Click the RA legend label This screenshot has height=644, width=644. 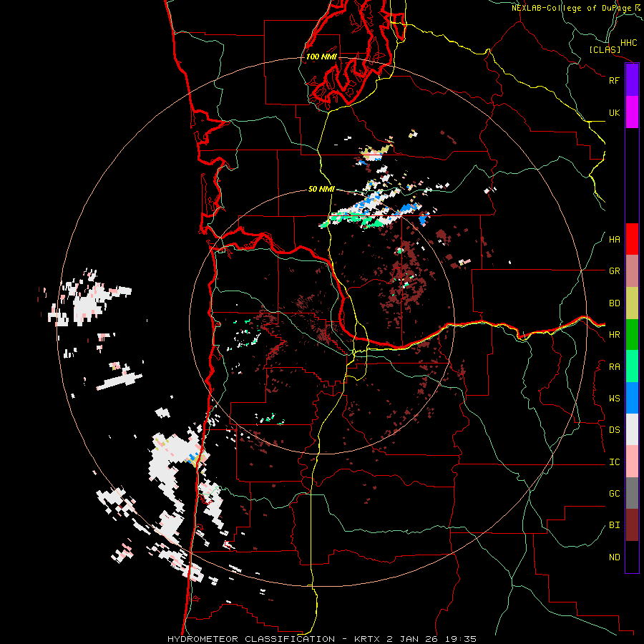[x=614, y=367]
